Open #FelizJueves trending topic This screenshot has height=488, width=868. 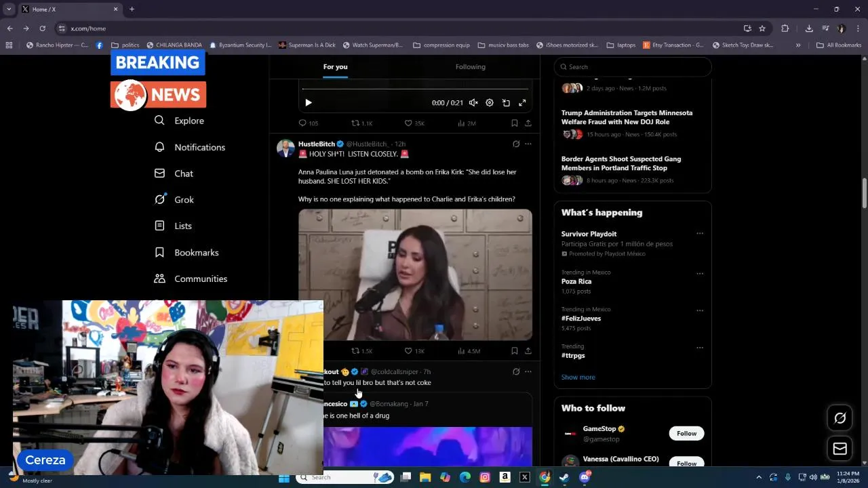coord(581,319)
